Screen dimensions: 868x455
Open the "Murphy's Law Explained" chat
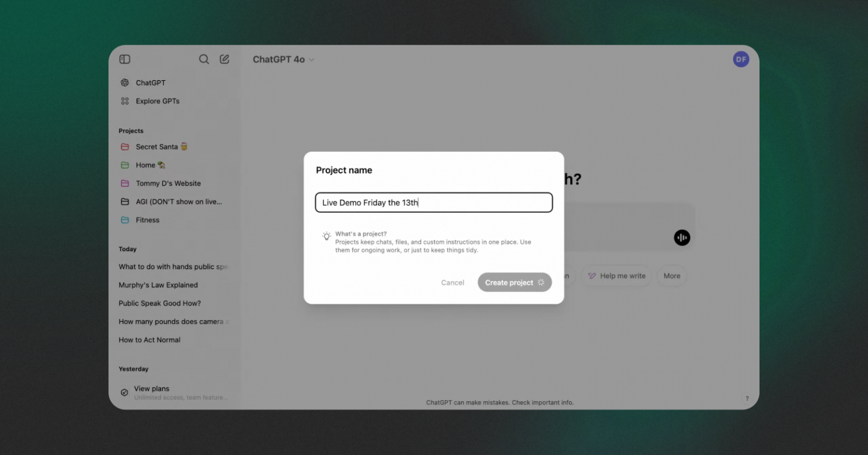click(158, 285)
